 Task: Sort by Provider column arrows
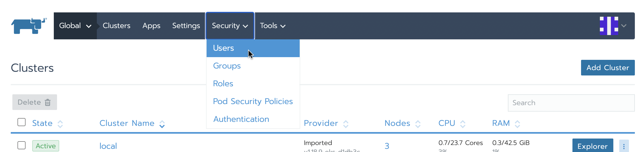pos(346,124)
